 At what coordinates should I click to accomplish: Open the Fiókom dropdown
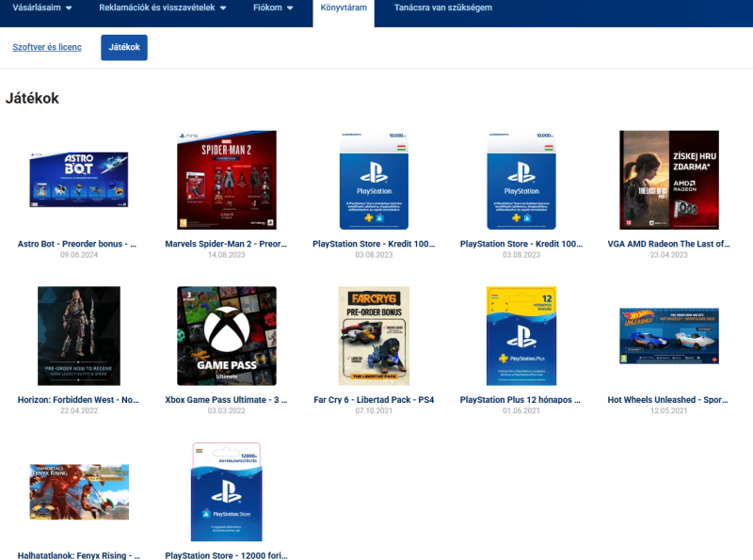pos(273,8)
